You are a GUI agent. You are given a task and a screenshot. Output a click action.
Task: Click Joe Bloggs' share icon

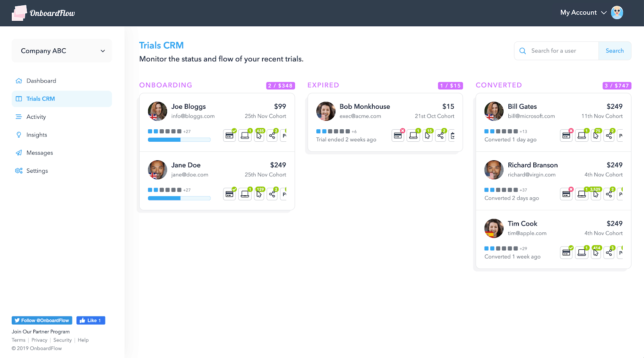272,135
